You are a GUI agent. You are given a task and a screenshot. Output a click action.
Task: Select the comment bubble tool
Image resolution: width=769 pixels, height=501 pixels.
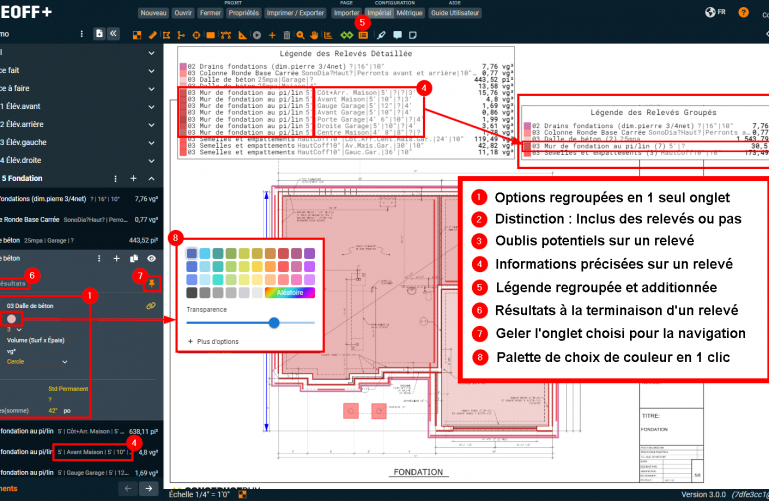tap(397, 35)
